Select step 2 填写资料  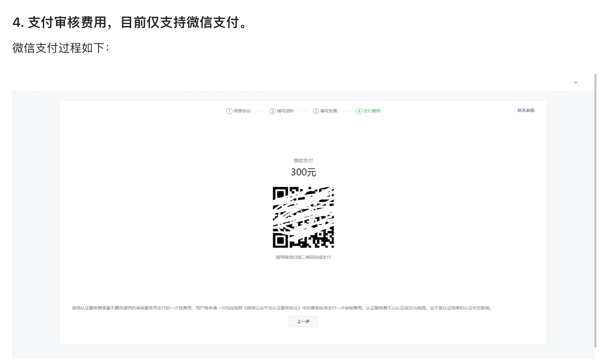click(282, 111)
